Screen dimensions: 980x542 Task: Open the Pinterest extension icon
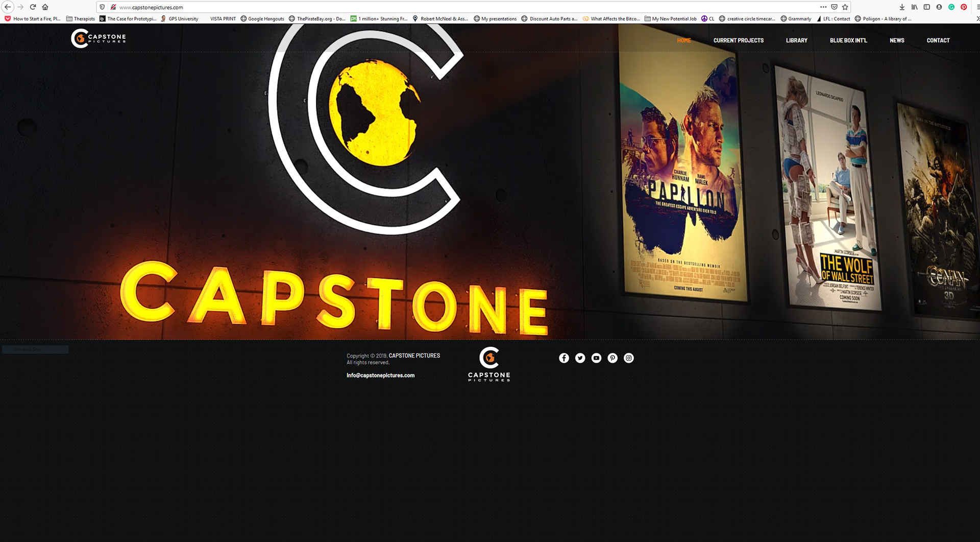(963, 7)
